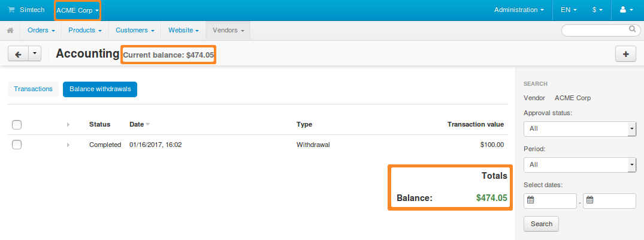Open the $ currency dropdown
Viewport: 644px width, 240px height.
[598, 10]
